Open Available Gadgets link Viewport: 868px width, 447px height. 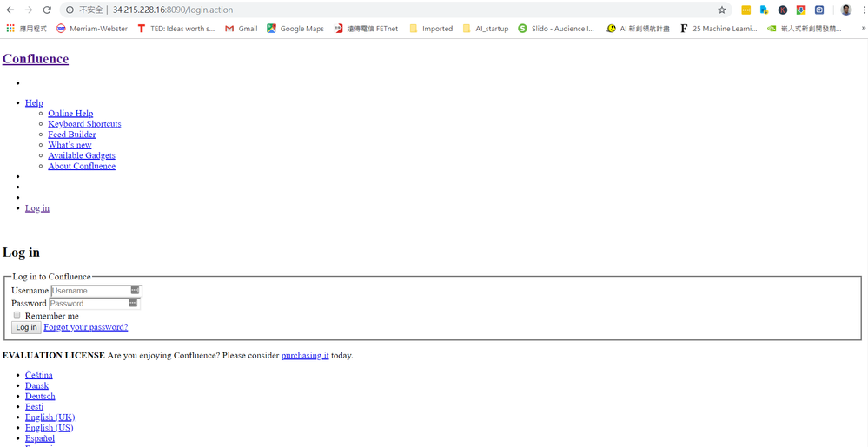click(82, 155)
